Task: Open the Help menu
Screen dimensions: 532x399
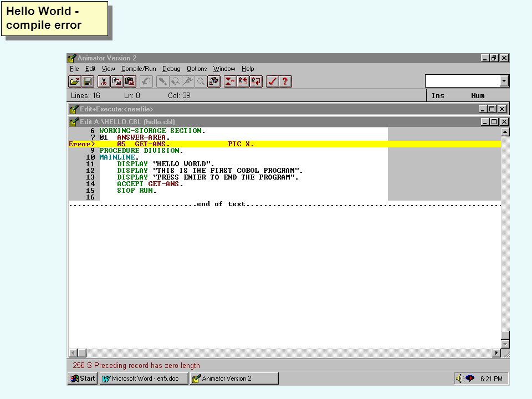Action: click(x=248, y=69)
